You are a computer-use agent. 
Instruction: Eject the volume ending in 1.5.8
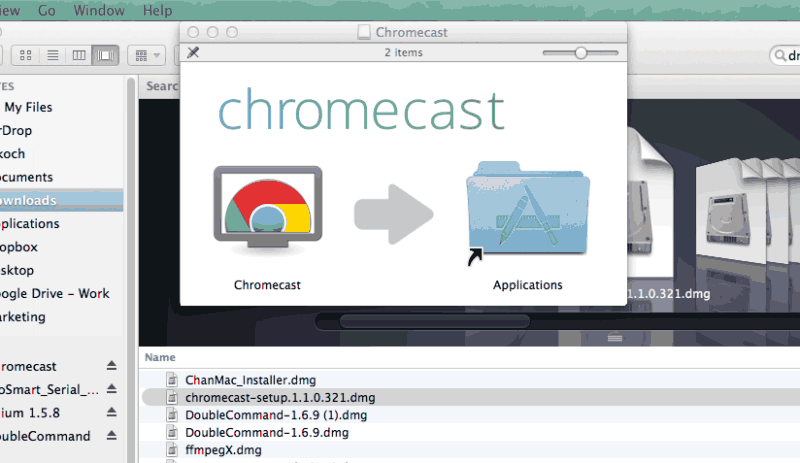click(x=112, y=411)
